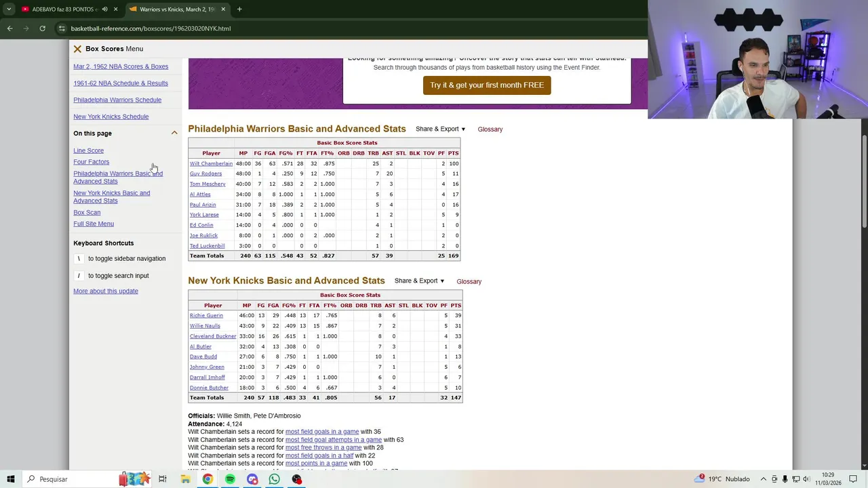Jump to Line Score section
Viewport: 868px width, 488px height.
pos(88,150)
